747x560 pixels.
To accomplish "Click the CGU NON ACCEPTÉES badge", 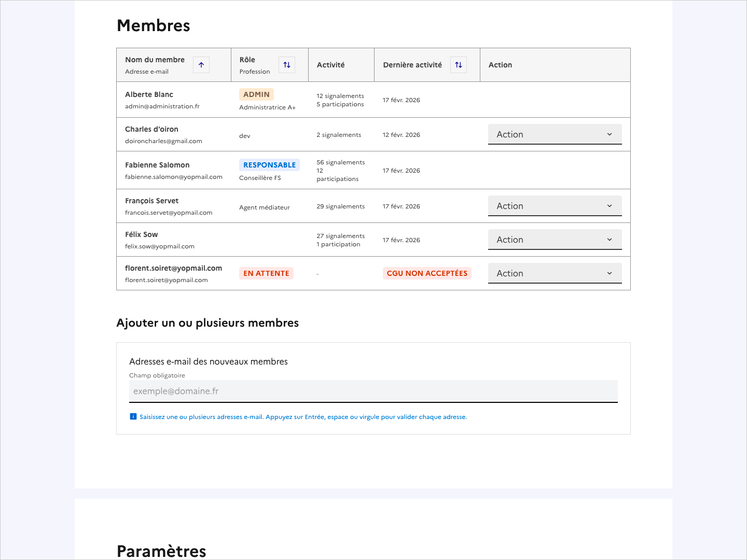I will click(x=427, y=273).
